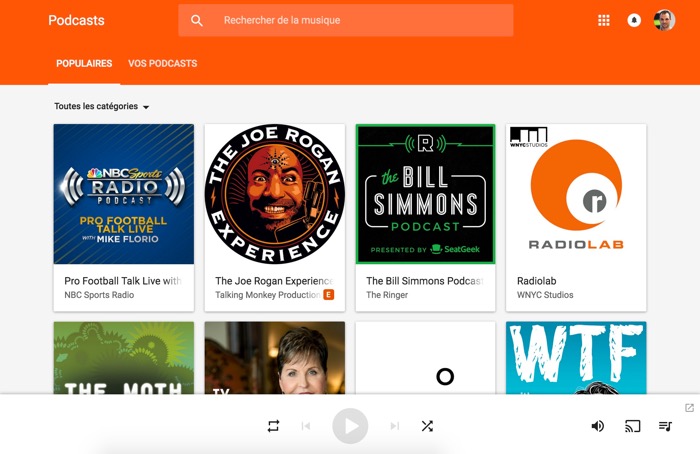This screenshot has height=454, width=700.
Task: Focus the Rechercher de la musique field
Action: point(360,20)
